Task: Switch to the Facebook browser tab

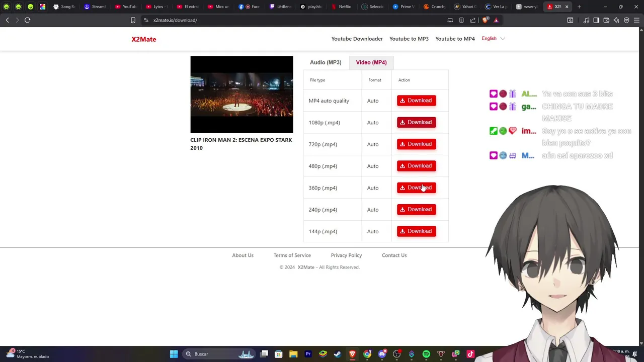Action: pos(250,7)
